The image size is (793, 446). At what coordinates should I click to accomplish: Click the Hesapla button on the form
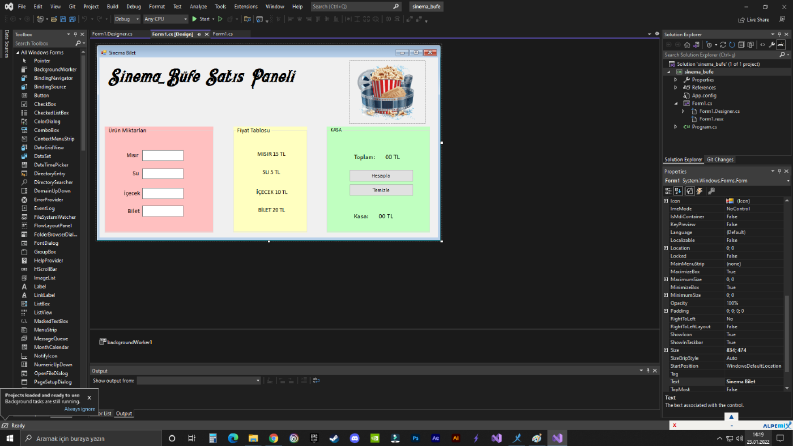pyautogui.click(x=381, y=175)
